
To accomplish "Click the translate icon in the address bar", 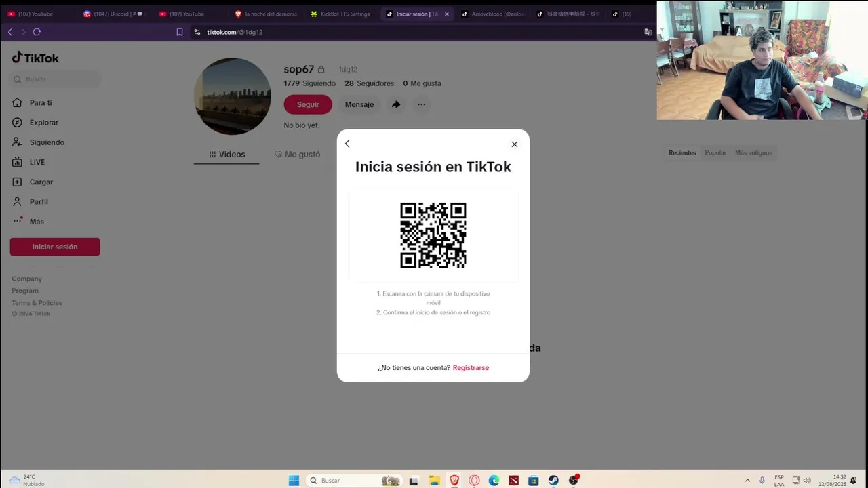I will pos(648,32).
